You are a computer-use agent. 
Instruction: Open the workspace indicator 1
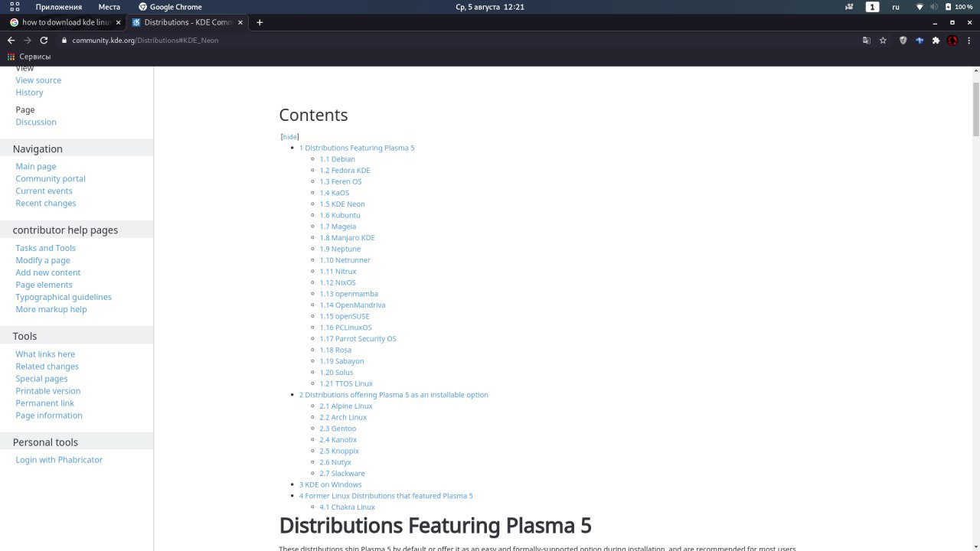click(873, 7)
